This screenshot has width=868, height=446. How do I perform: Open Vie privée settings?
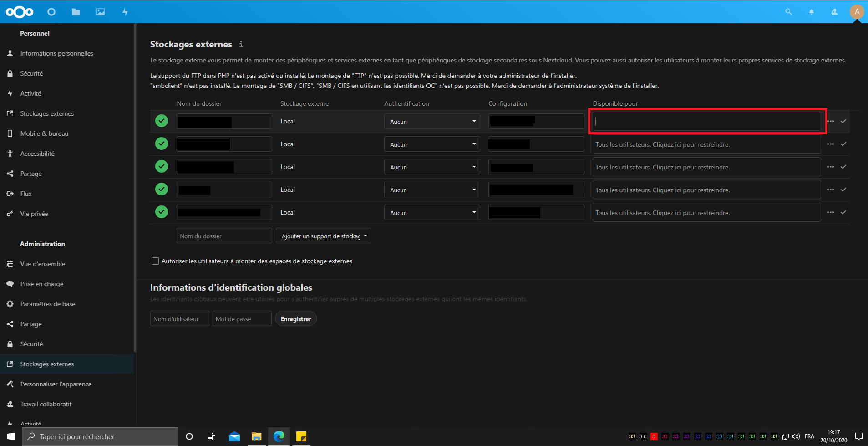point(34,214)
